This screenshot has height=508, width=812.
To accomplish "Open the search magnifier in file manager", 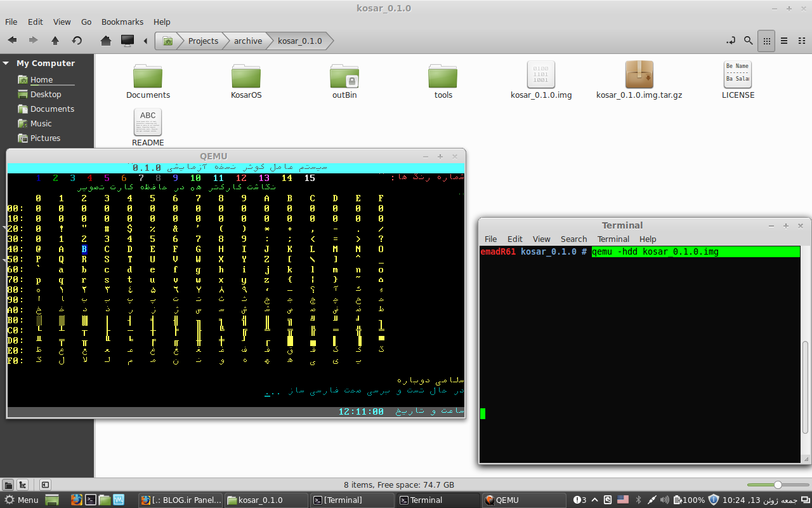I will click(x=749, y=41).
